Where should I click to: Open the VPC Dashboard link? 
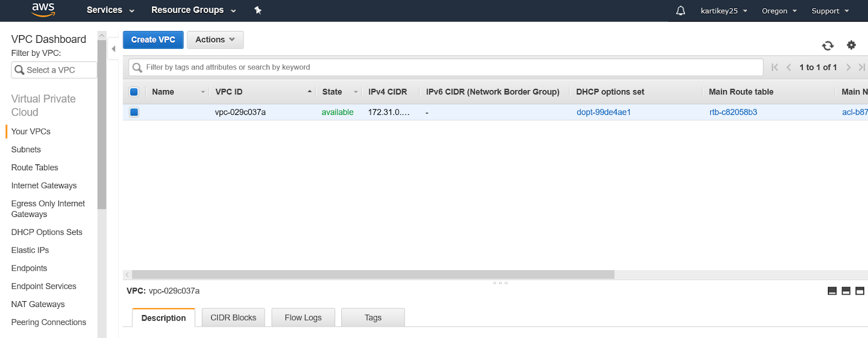[49, 39]
